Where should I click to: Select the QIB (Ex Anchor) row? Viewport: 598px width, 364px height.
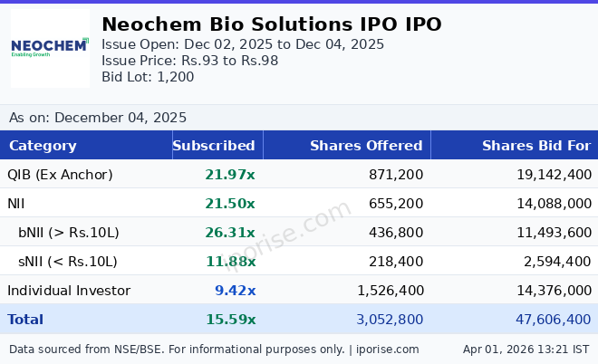pyautogui.click(x=60, y=175)
